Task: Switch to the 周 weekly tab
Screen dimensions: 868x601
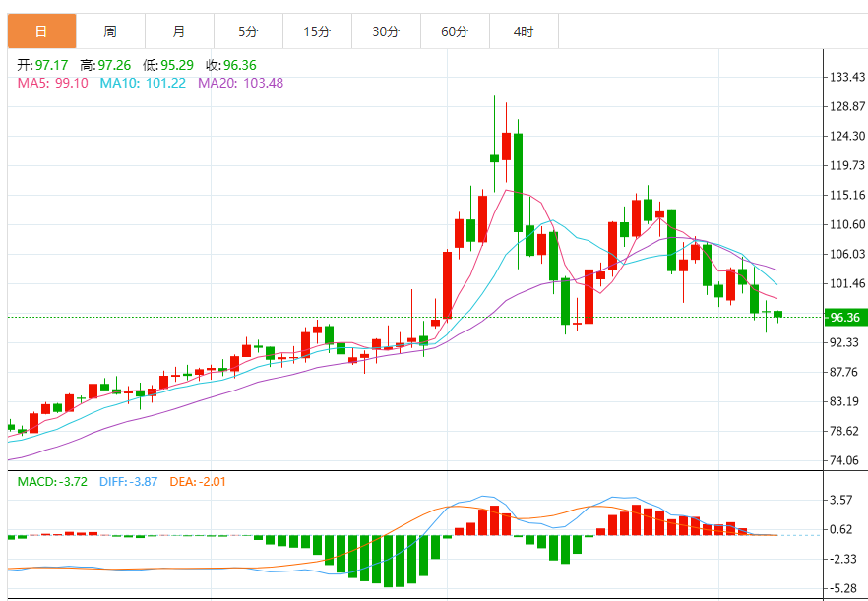Action: click(x=110, y=31)
